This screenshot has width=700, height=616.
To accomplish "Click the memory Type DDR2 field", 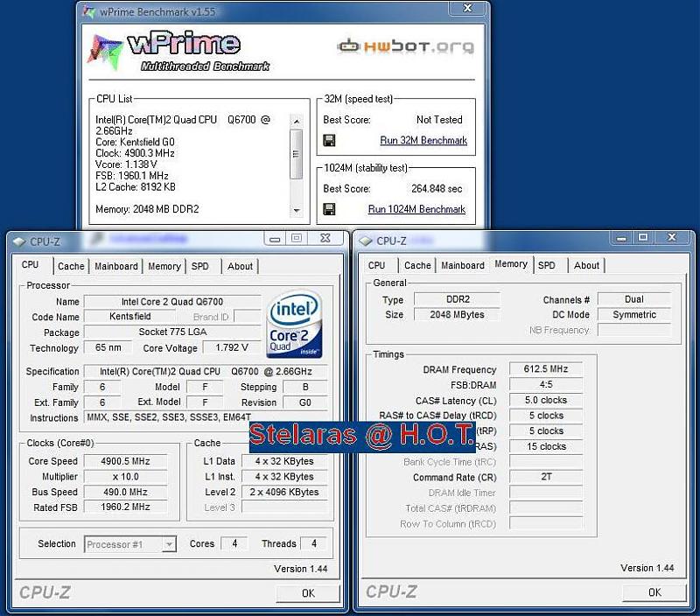I will (457, 299).
